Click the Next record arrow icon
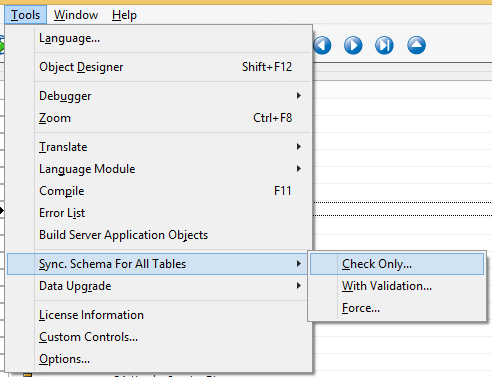 coord(353,45)
